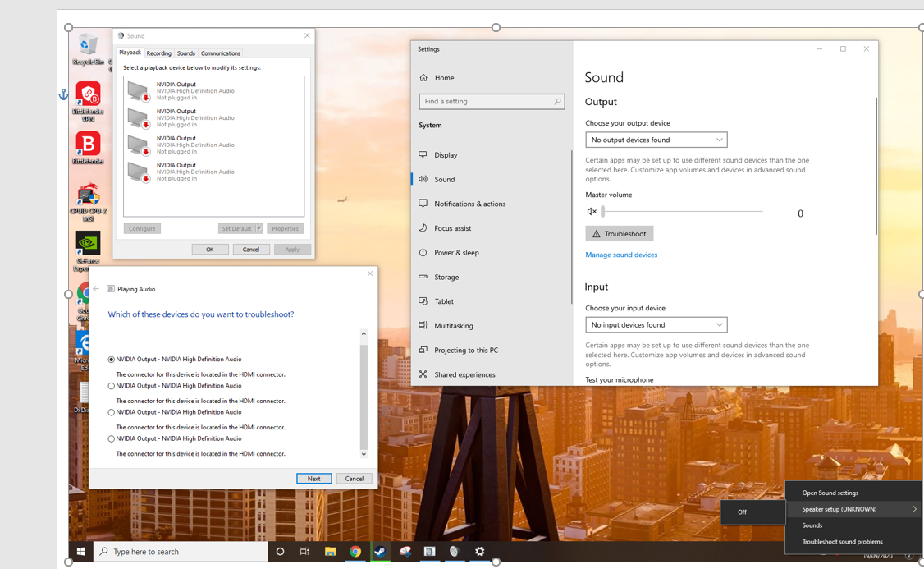924x569 pixels.
Task: Switch to the Recording tab
Action: 158,53
